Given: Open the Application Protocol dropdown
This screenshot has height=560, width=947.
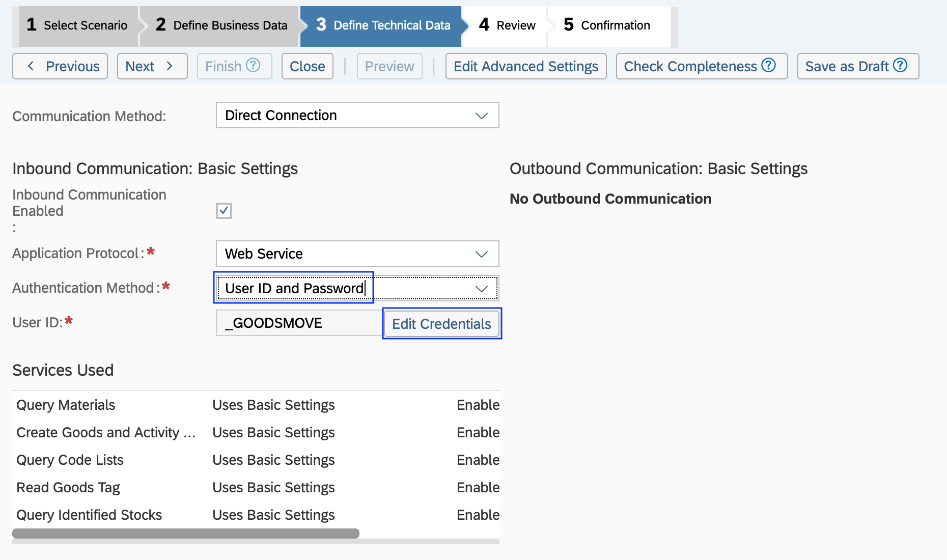Looking at the screenshot, I should (481, 254).
